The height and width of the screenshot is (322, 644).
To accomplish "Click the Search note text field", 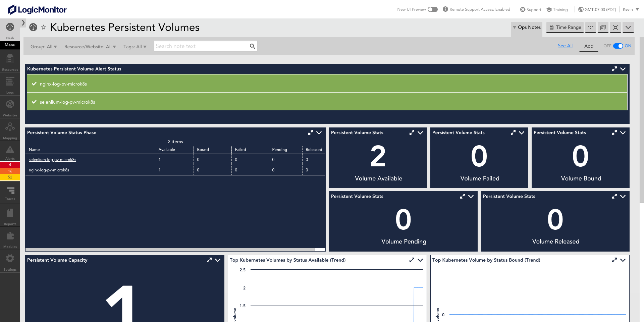I will (202, 46).
